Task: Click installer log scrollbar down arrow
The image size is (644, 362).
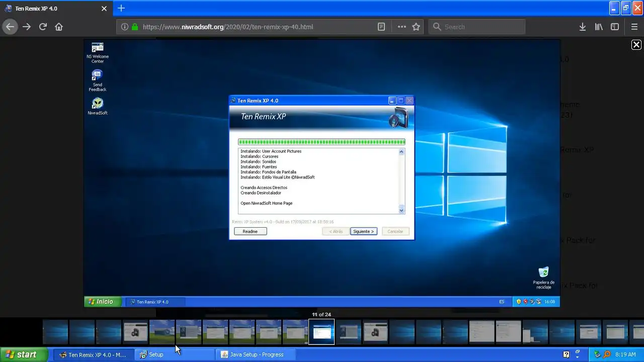Action: tap(401, 210)
